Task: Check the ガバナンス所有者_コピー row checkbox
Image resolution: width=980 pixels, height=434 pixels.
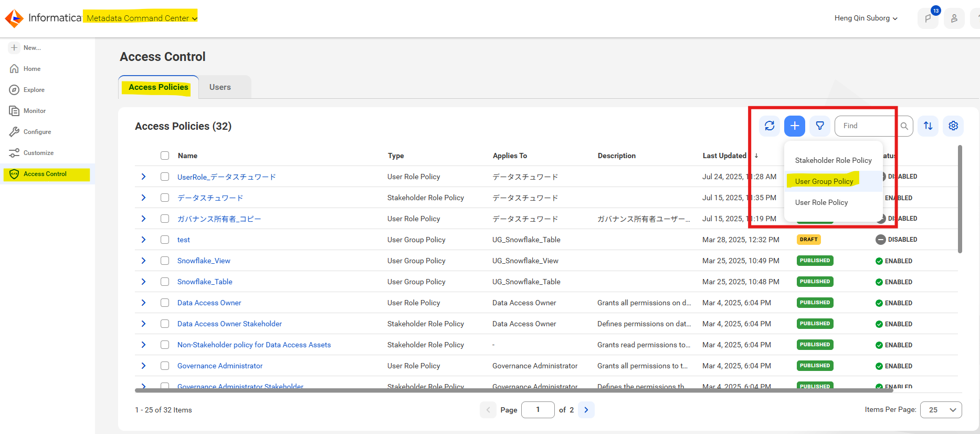Action: pos(165,219)
